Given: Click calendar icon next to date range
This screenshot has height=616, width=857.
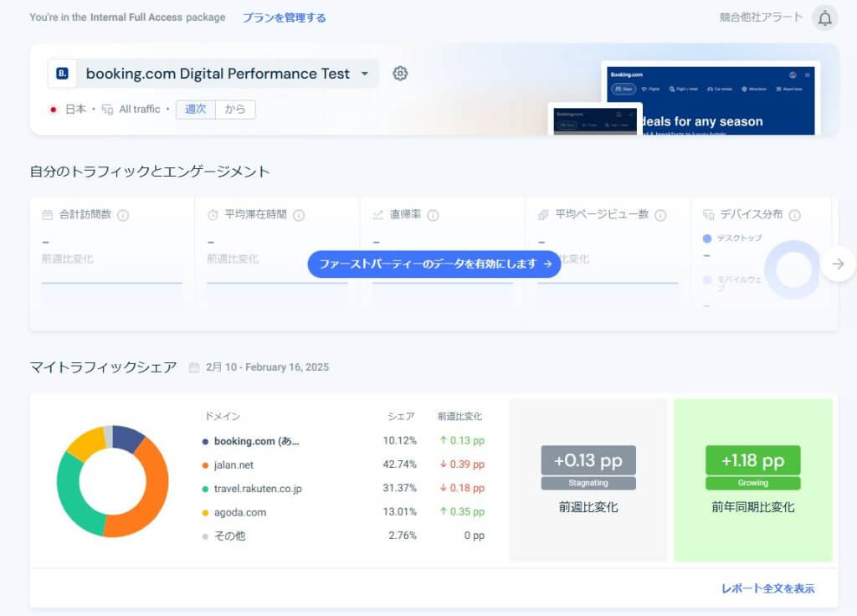Looking at the screenshot, I should click(194, 367).
